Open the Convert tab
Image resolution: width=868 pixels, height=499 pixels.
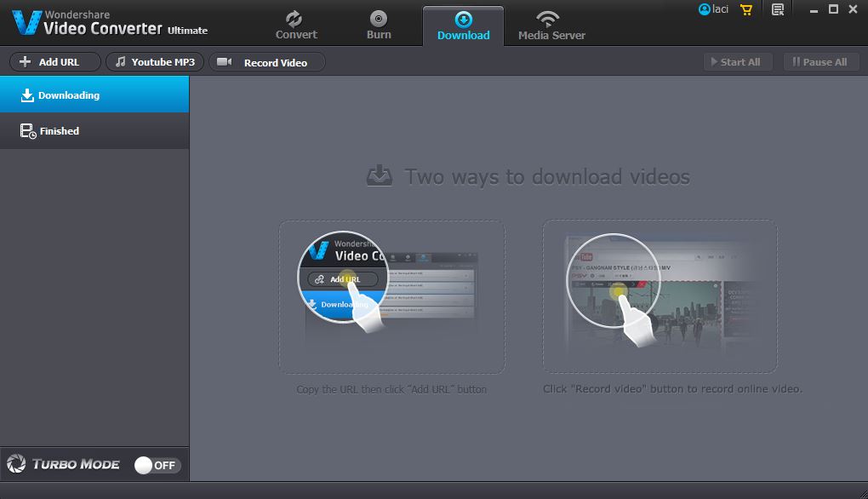(x=295, y=26)
